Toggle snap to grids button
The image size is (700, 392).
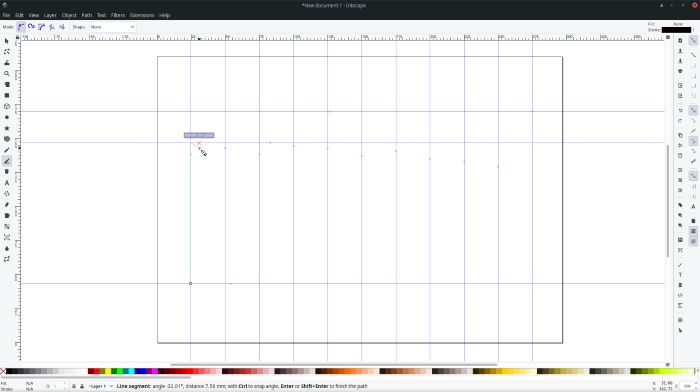[693, 231]
